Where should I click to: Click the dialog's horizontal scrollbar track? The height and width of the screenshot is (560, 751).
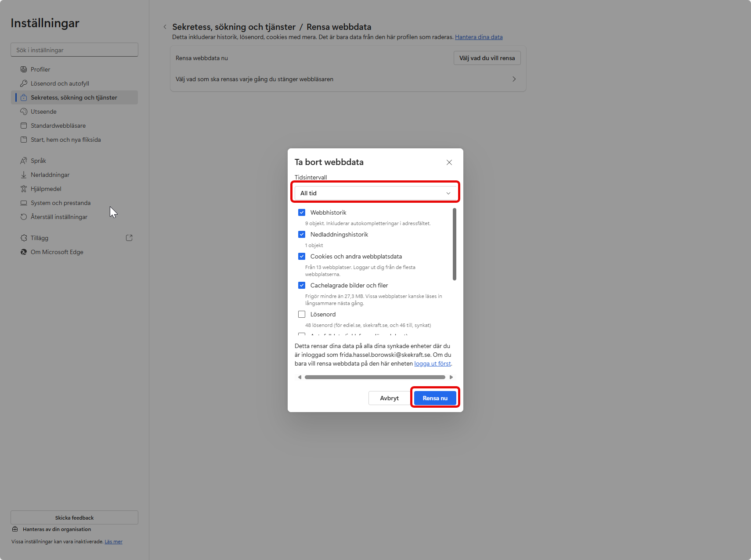375,377
